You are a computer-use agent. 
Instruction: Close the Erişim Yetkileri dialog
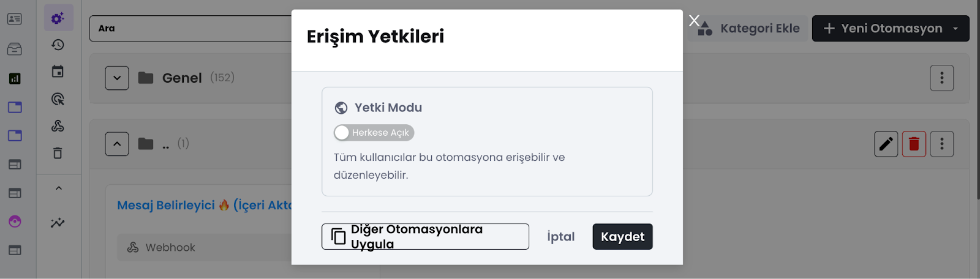694,21
